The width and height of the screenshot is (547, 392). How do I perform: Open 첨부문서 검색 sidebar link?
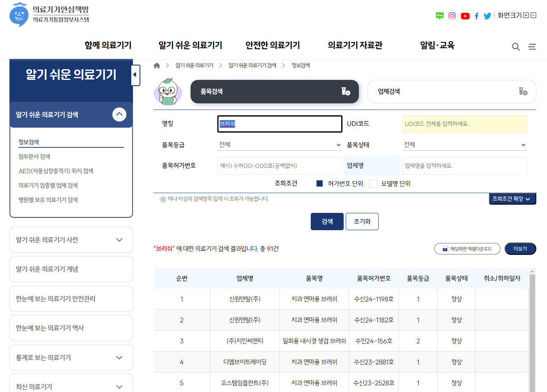point(35,156)
